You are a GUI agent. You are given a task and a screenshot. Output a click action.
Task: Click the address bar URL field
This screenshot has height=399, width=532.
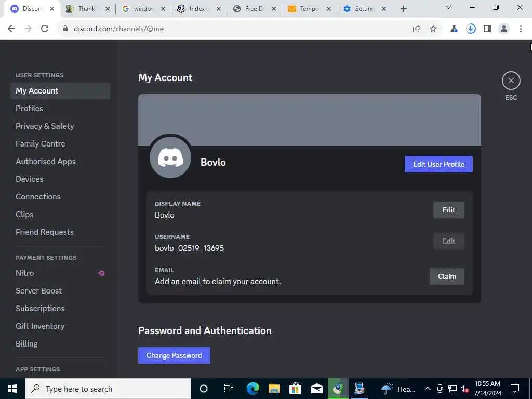coord(234,29)
